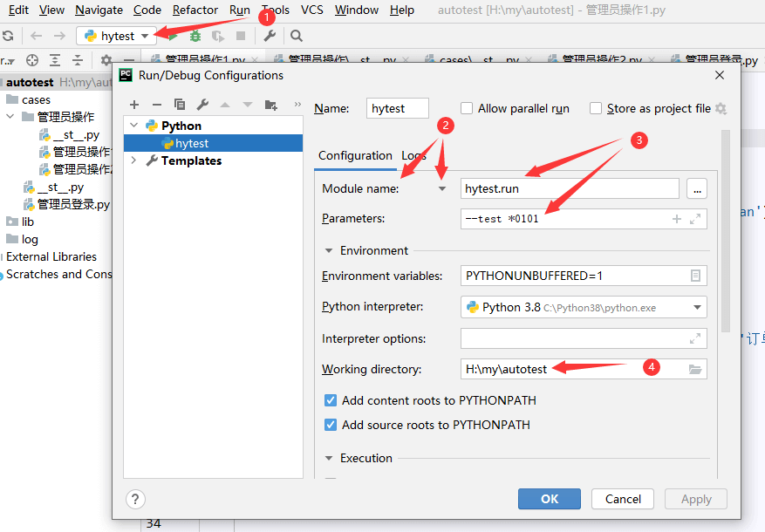Open dialog help with the question mark

tap(135, 499)
